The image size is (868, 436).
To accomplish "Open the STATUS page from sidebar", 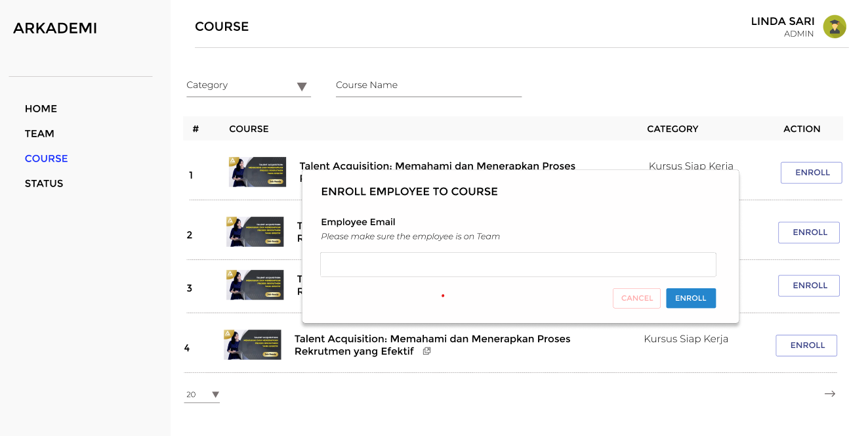I will (44, 183).
